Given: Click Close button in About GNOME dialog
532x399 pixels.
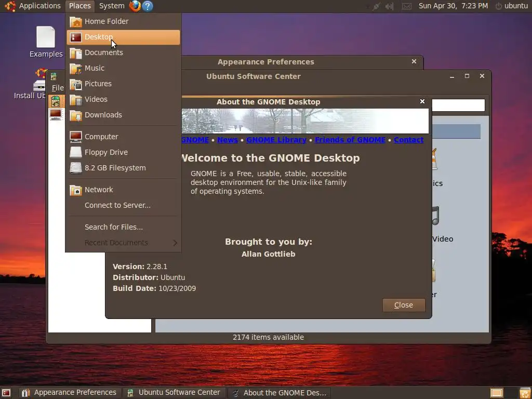Looking at the screenshot, I should (x=404, y=305).
